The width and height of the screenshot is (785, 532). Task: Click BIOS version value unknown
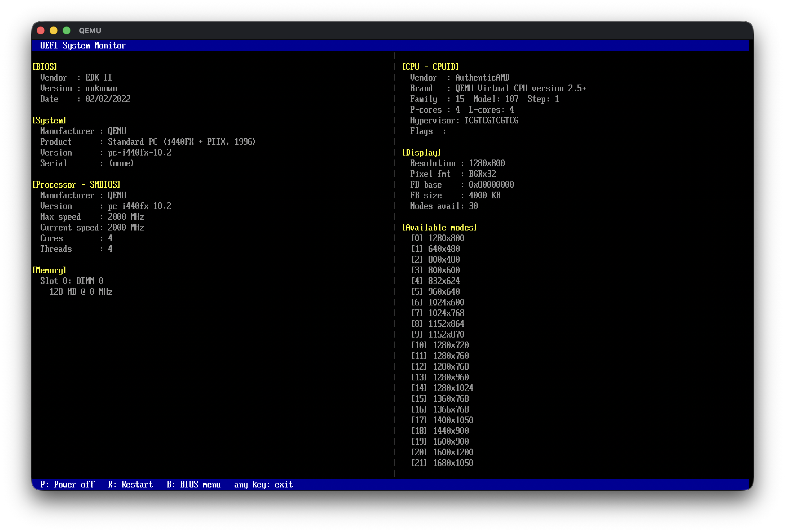101,88
